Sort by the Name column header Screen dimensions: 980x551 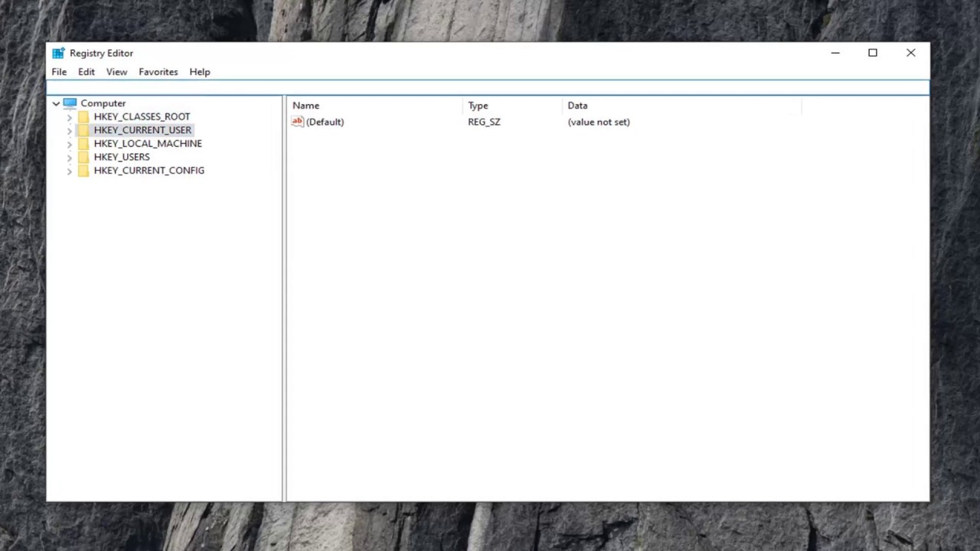click(375, 106)
